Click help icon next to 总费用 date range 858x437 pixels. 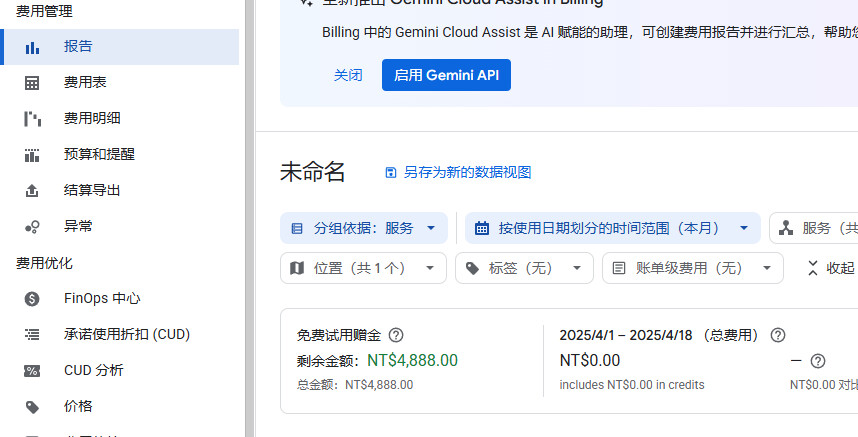tap(778, 335)
